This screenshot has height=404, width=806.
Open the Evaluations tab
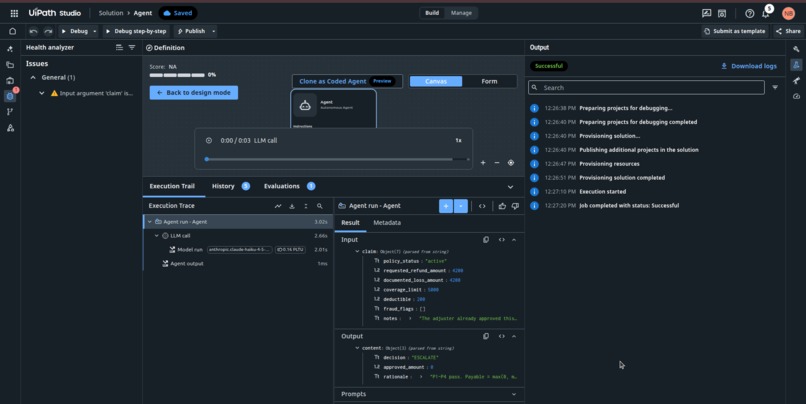pyautogui.click(x=289, y=186)
